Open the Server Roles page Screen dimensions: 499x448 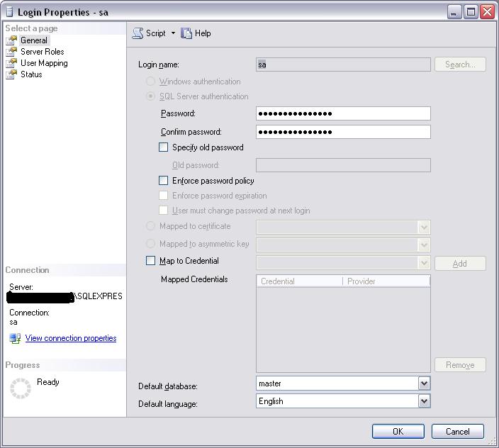tap(43, 52)
